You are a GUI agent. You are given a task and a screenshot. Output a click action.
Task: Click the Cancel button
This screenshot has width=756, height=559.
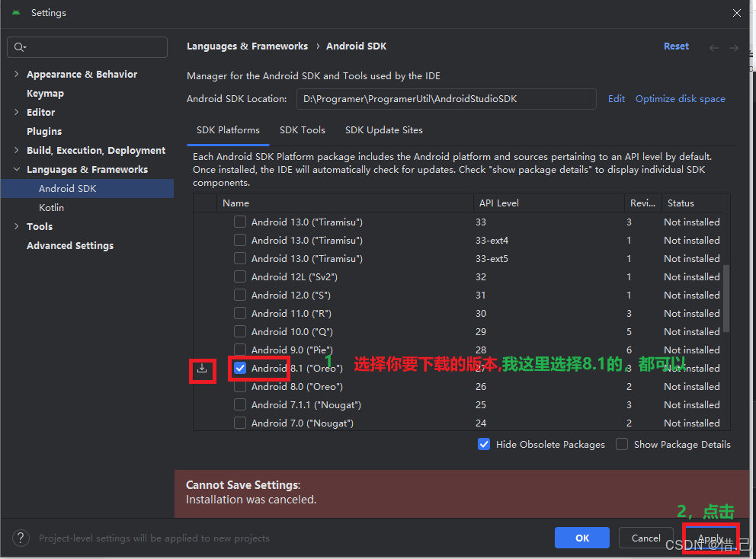(x=646, y=538)
